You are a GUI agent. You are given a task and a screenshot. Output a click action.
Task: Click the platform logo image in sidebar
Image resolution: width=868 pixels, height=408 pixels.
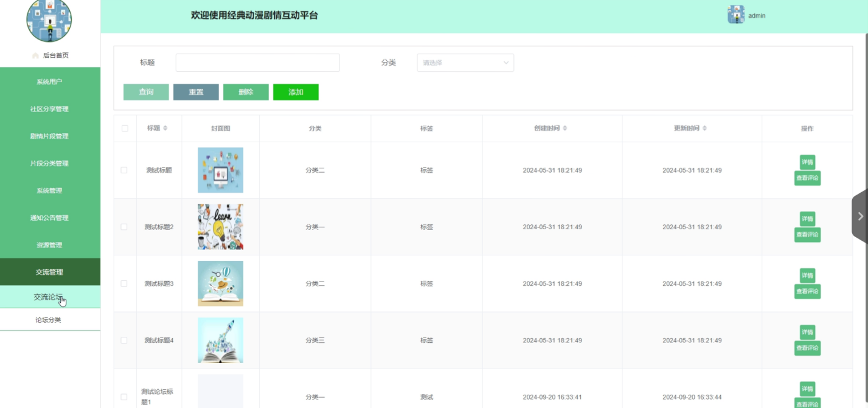click(49, 19)
